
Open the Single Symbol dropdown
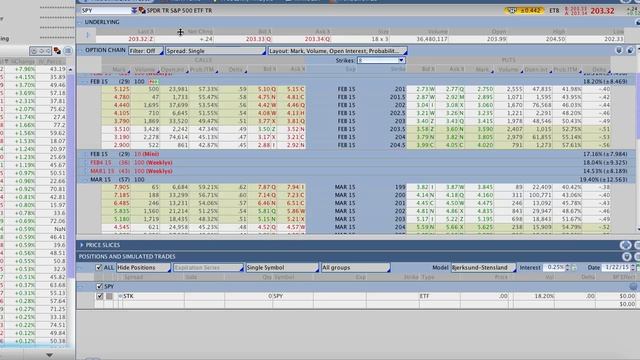coord(282,268)
